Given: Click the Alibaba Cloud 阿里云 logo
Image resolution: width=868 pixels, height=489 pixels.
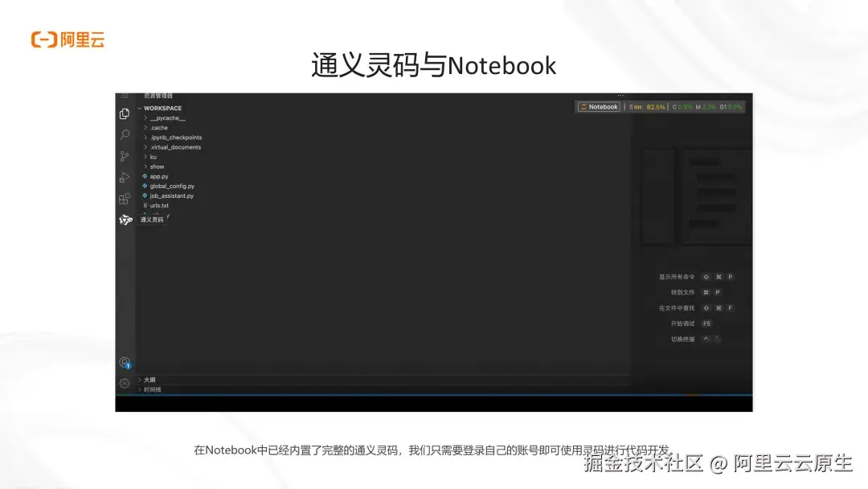Looking at the screenshot, I should 68,39.
